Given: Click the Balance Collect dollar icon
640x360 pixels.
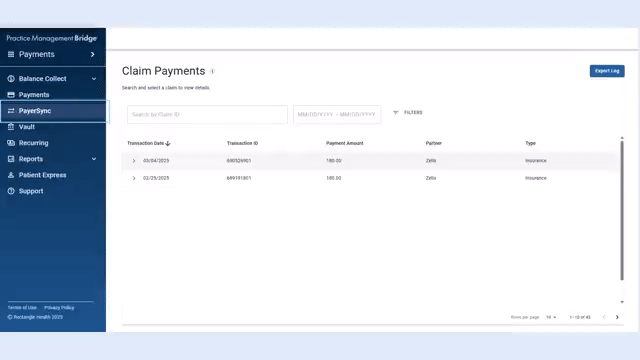Looking at the screenshot, I should point(11,79).
